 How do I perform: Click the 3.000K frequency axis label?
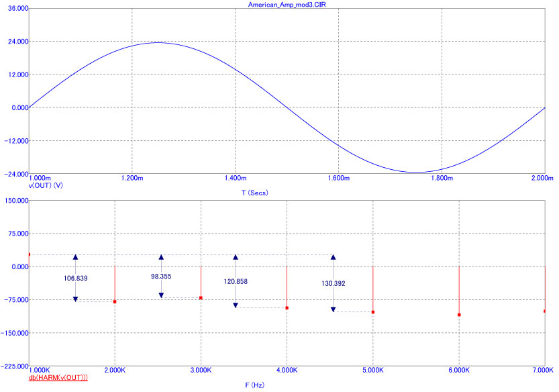click(201, 371)
